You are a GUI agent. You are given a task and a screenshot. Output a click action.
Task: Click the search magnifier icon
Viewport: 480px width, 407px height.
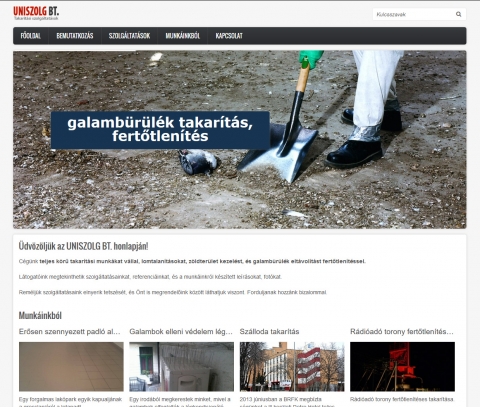point(458,14)
